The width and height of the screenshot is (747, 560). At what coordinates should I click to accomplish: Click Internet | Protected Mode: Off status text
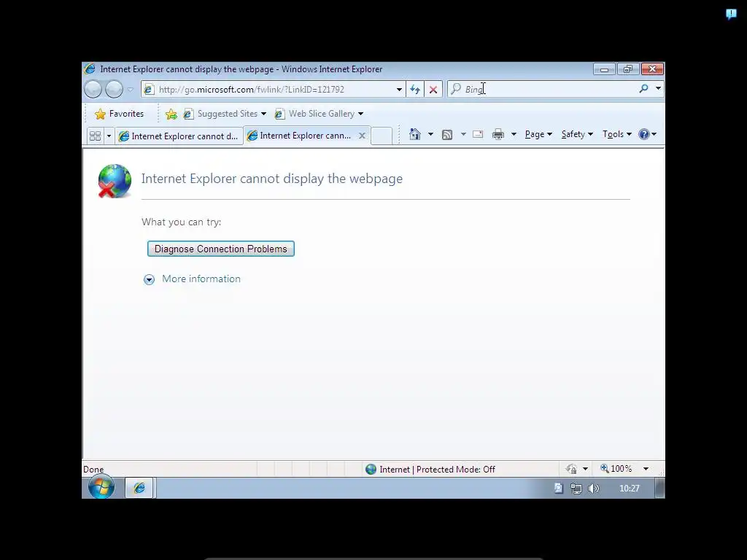[438, 470]
